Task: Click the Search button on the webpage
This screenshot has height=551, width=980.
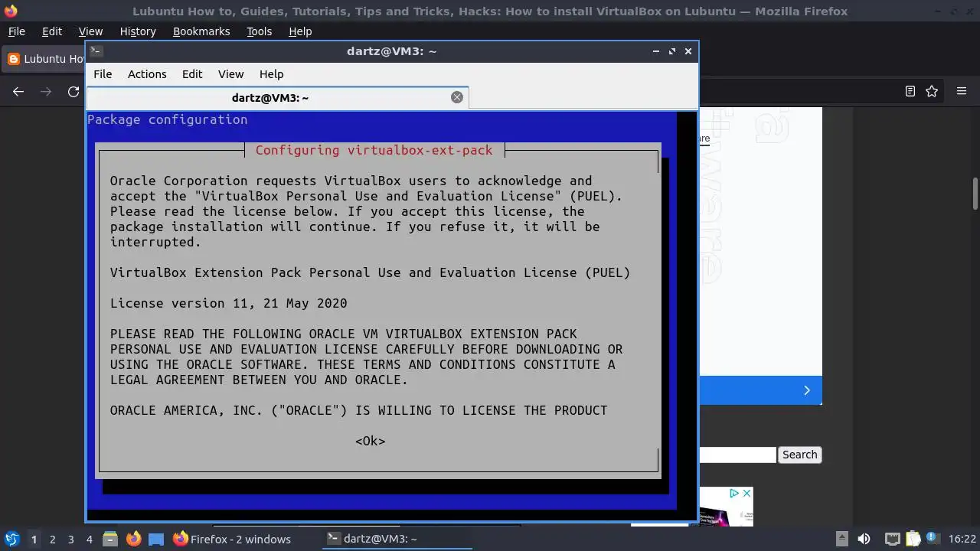Action: click(x=799, y=455)
